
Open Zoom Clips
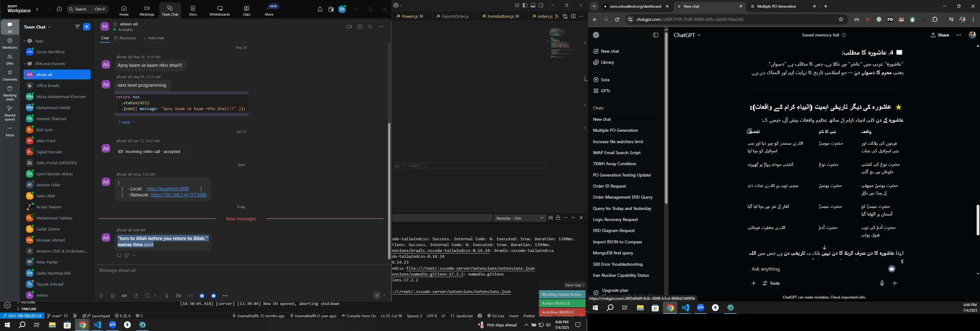click(x=247, y=11)
